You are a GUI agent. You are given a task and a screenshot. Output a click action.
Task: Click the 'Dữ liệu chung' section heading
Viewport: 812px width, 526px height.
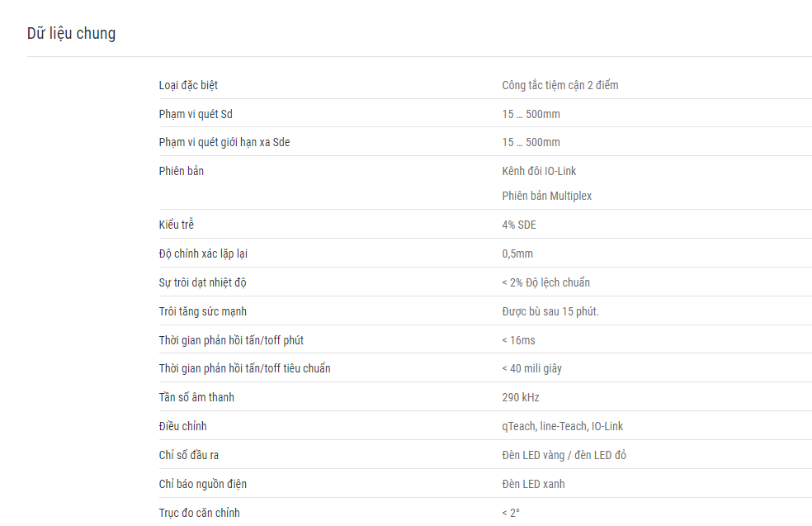(x=72, y=33)
